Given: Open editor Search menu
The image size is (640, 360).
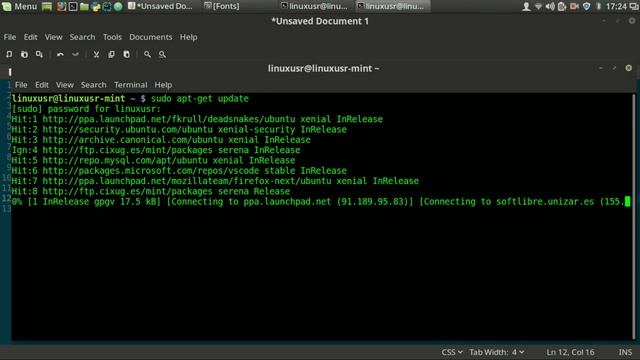Looking at the screenshot, I should [82, 37].
